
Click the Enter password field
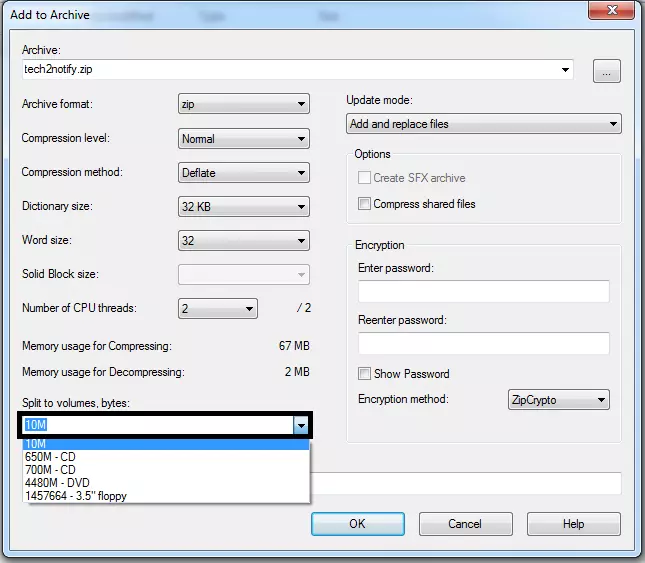(x=484, y=292)
